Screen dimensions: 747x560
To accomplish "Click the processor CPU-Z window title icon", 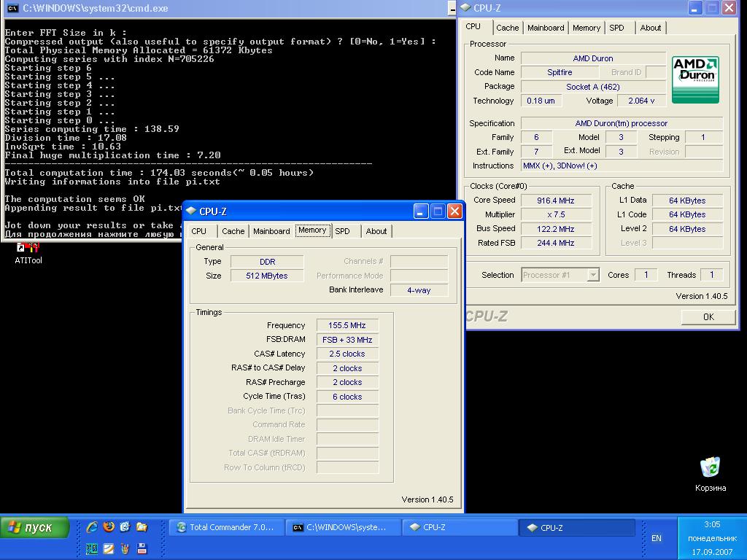I will (x=465, y=7).
